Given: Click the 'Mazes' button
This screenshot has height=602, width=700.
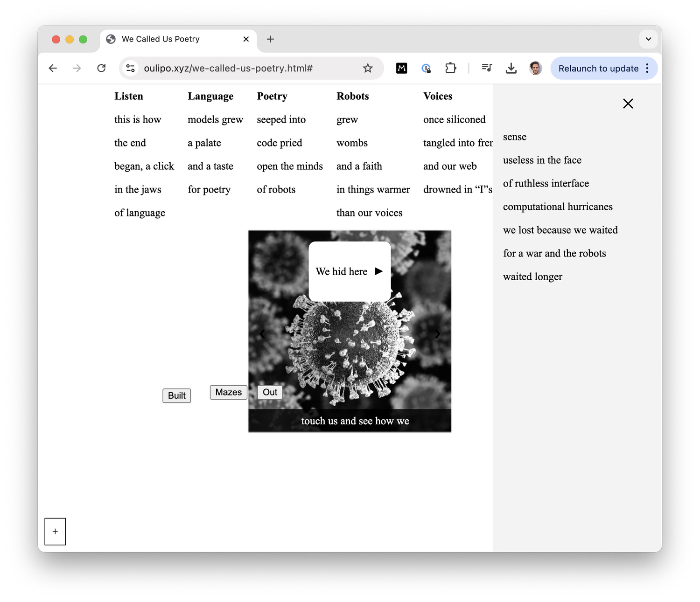Looking at the screenshot, I should 228,392.
